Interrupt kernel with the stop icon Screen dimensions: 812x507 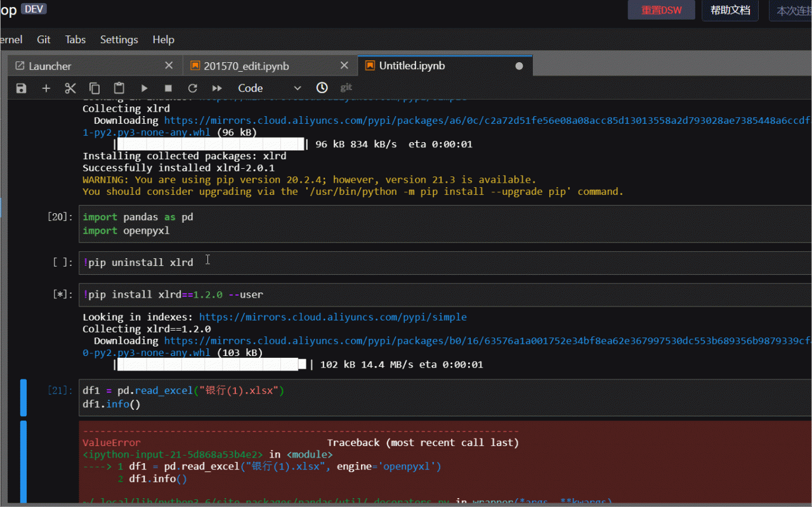168,88
